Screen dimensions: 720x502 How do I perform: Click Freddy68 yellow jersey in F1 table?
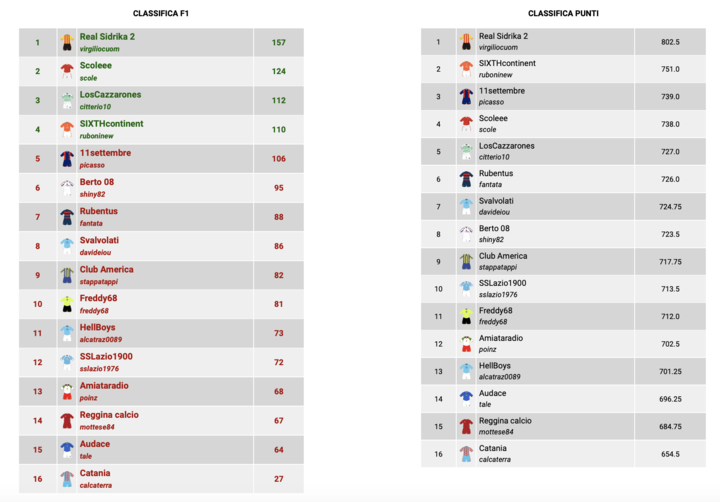pyautogui.click(x=66, y=304)
